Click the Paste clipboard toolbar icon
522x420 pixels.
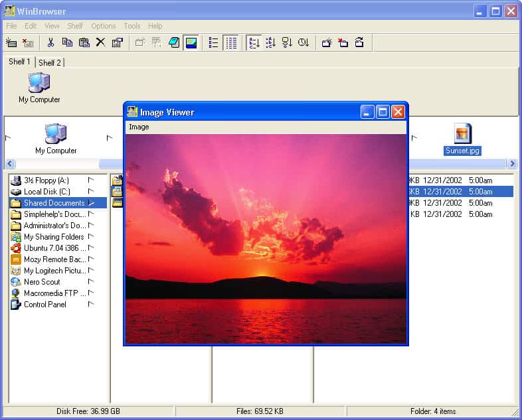84,42
